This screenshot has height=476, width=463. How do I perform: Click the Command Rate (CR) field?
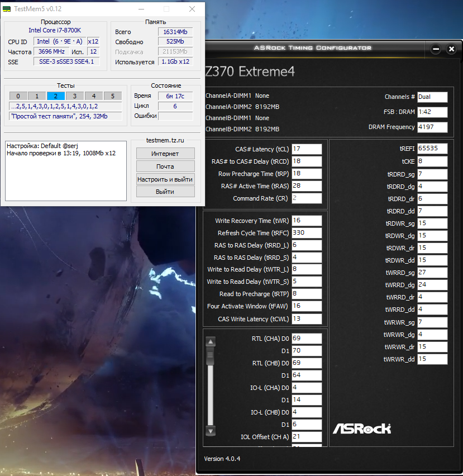point(307,198)
